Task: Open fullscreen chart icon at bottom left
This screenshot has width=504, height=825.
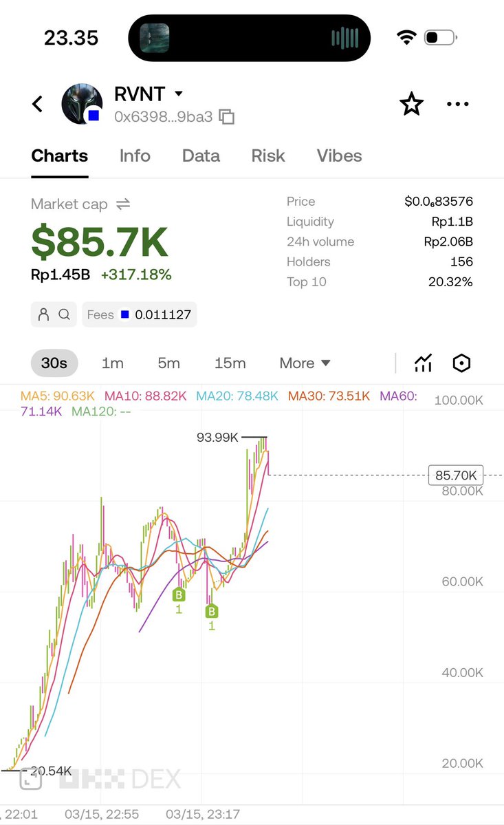Action: click(30, 779)
